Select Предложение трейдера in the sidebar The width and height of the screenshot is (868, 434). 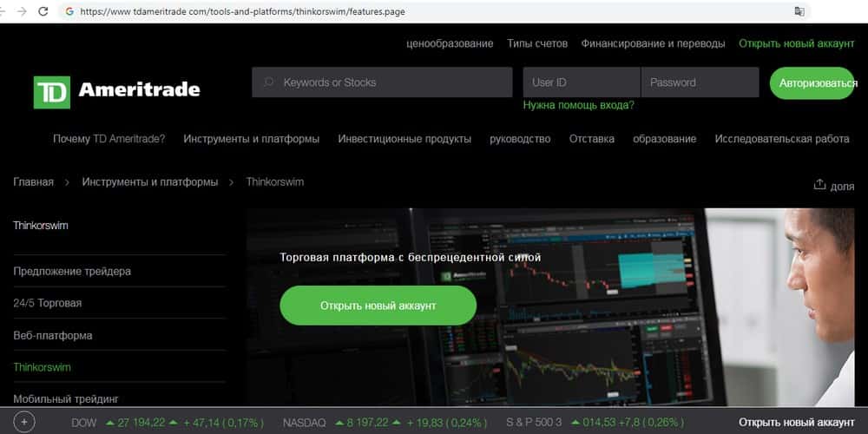pyautogui.click(x=73, y=271)
